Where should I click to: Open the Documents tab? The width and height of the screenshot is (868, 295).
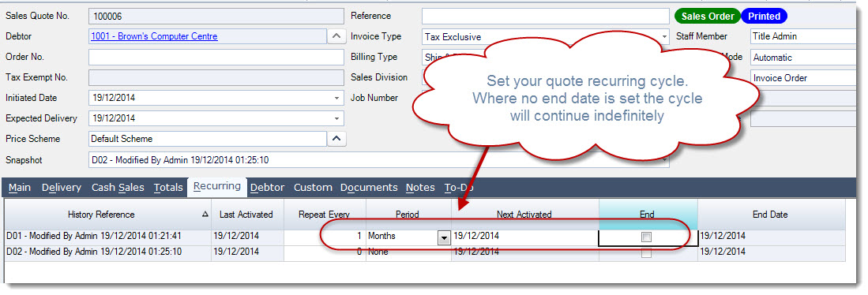point(369,187)
